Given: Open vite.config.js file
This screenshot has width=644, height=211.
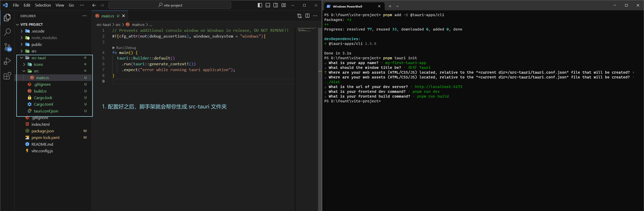Looking at the screenshot, I should [54, 151].
